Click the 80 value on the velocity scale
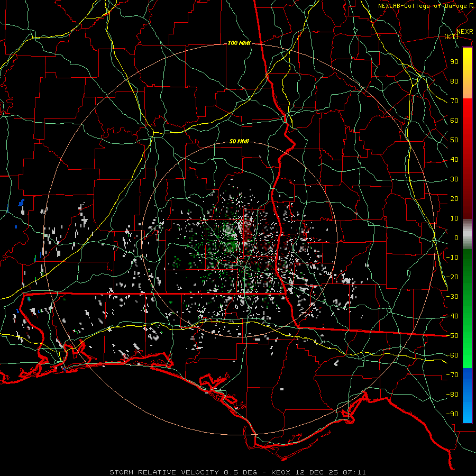476x476 pixels. (x=454, y=81)
